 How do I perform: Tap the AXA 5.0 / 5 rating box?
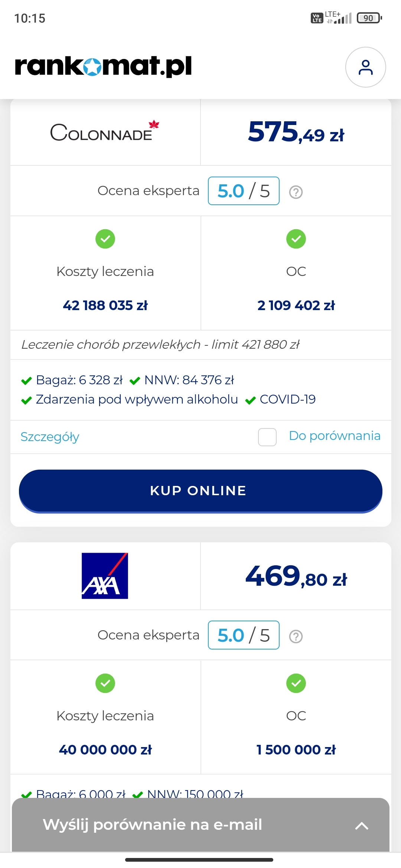(244, 635)
